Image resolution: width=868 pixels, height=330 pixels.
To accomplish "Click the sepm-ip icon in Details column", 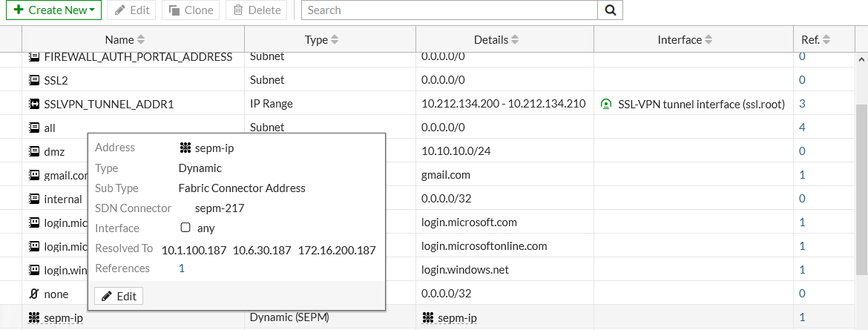I will (x=427, y=318).
